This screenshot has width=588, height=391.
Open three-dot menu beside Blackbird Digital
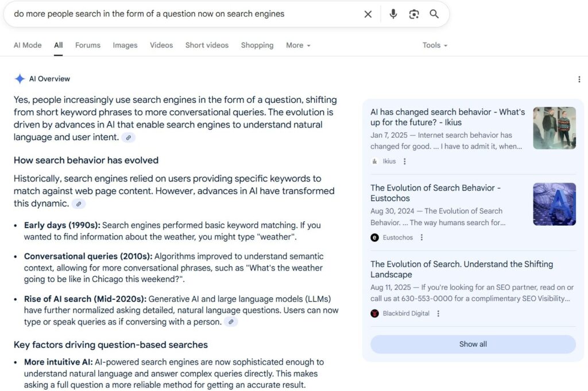coord(438,313)
